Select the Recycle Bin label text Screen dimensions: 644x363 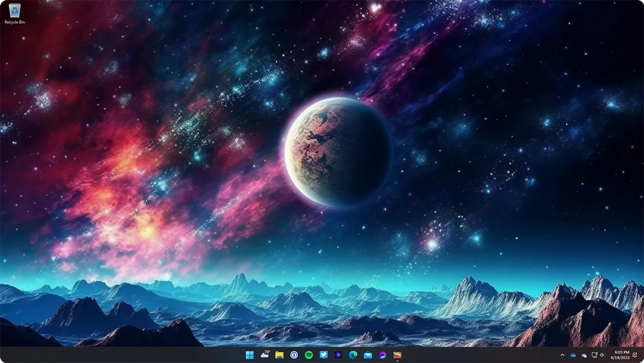click(x=15, y=22)
